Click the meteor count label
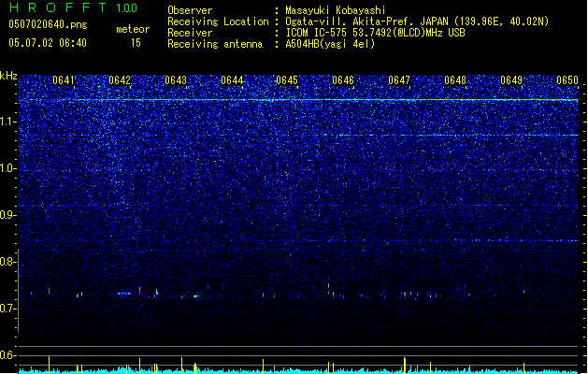The height and width of the screenshot is (374, 588). [133, 29]
